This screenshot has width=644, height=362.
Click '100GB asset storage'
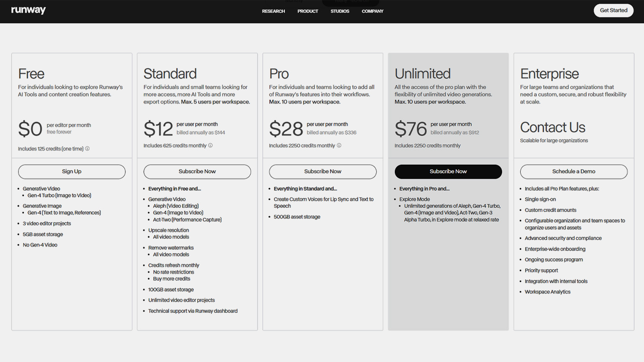tap(171, 290)
